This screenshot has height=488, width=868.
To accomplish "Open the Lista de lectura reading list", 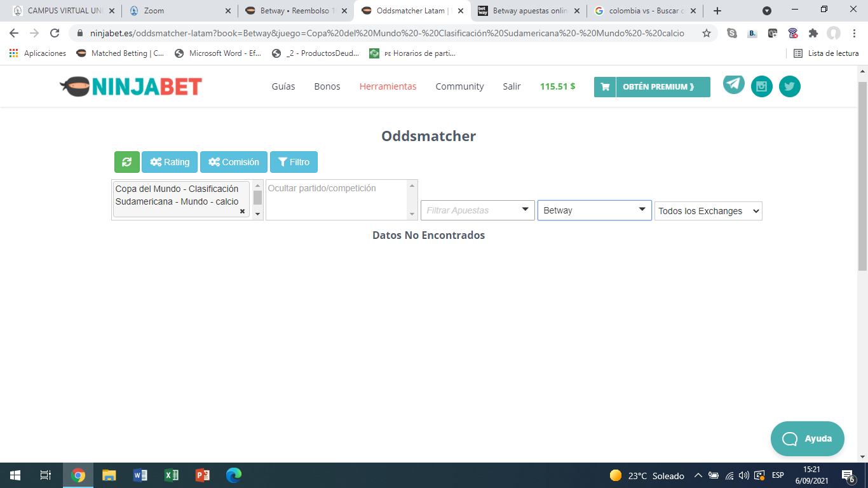I will click(826, 53).
